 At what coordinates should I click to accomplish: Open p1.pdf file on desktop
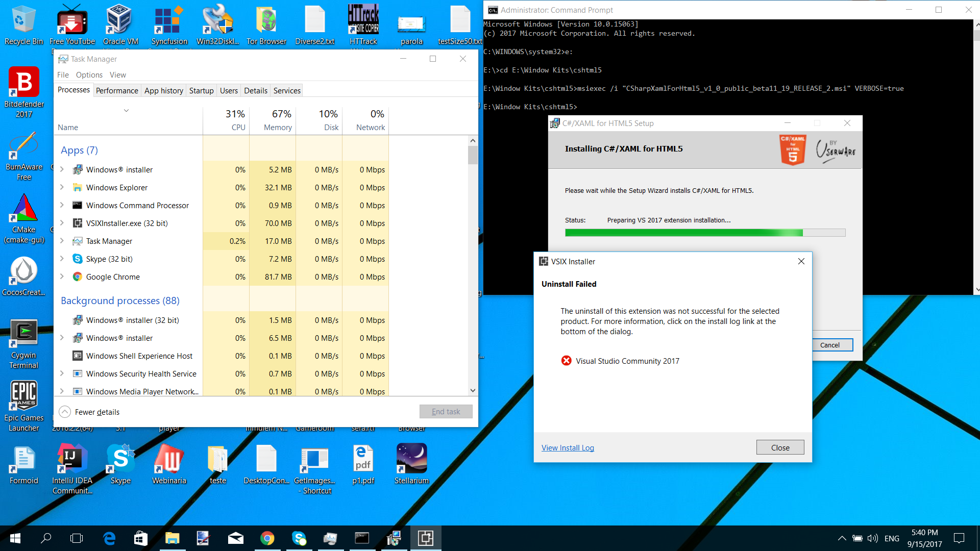[363, 464]
